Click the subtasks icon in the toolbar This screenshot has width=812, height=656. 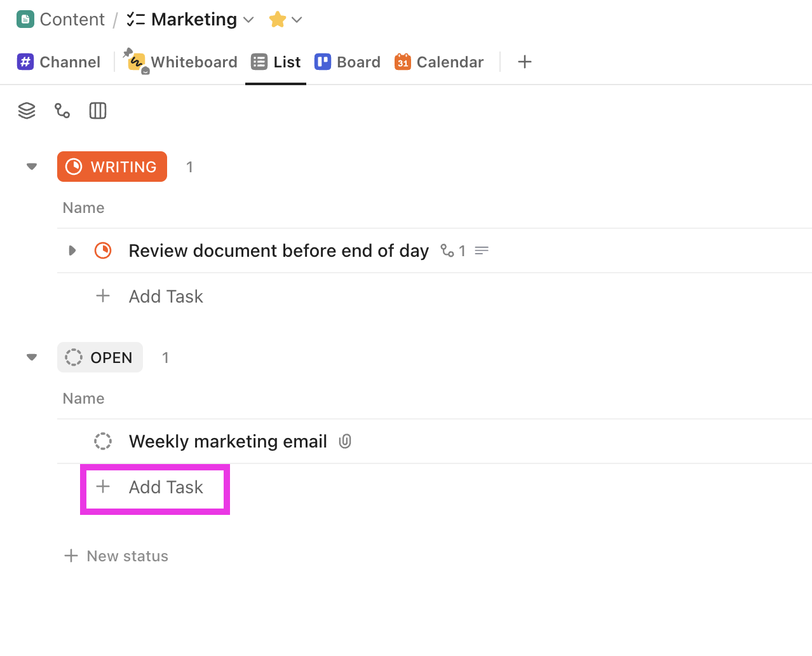62,110
